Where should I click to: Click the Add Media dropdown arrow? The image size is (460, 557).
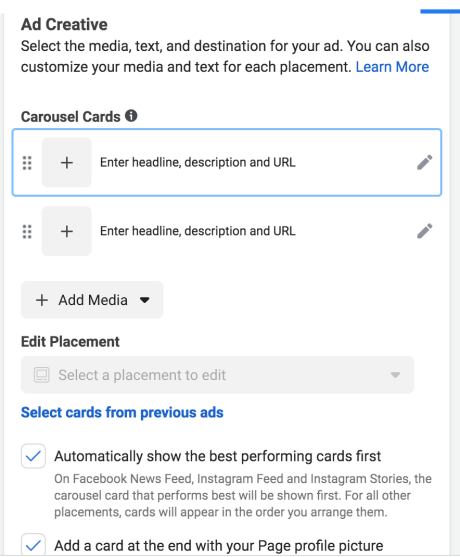point(145,300)
